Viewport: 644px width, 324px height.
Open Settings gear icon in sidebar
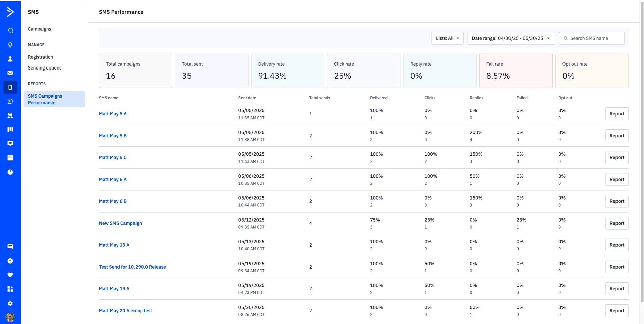[x=10, y=303]
